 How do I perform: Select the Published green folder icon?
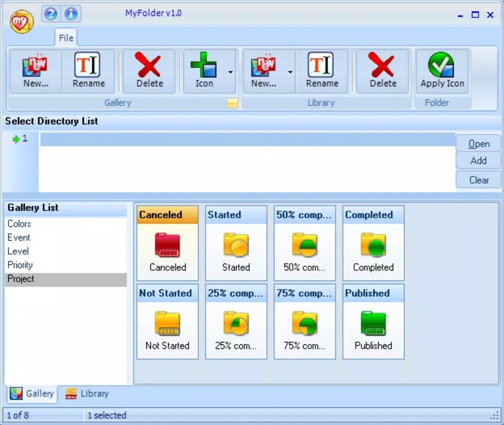coord(373,324)
